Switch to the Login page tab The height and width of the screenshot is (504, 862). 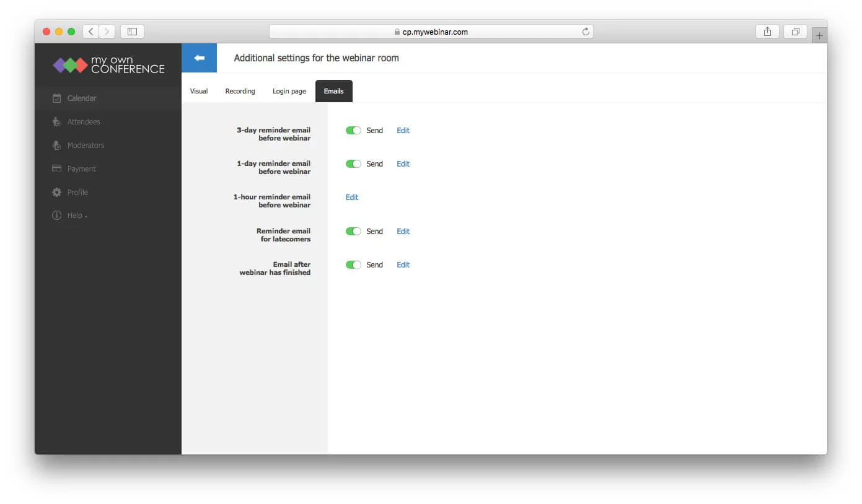tap(289, 91)
